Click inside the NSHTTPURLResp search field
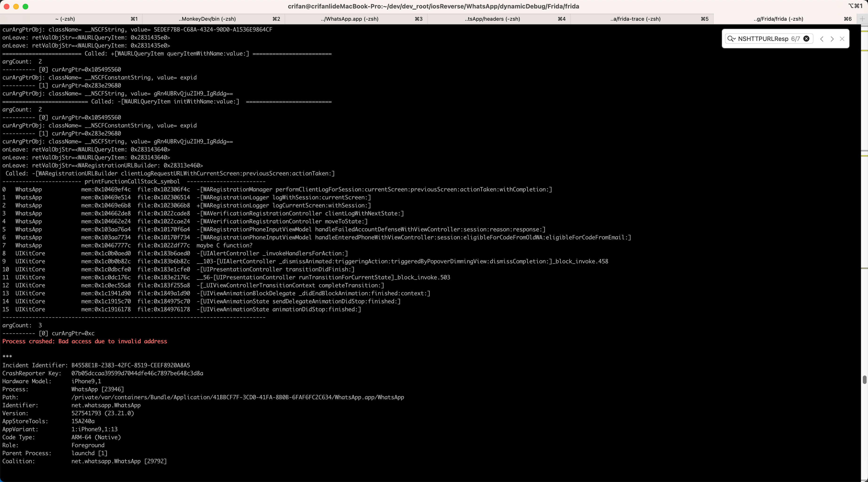Viewport: 868px width, 482px height. click(763, 39)
